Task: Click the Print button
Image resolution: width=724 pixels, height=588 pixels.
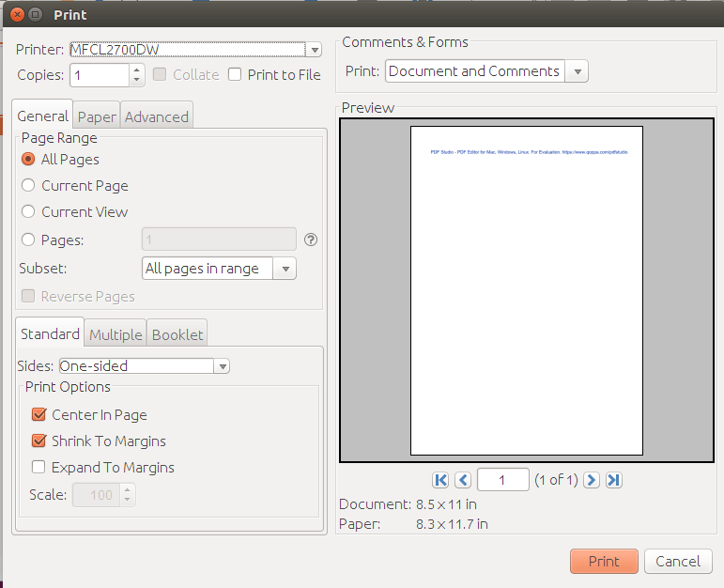Action: tap(604, 561)
